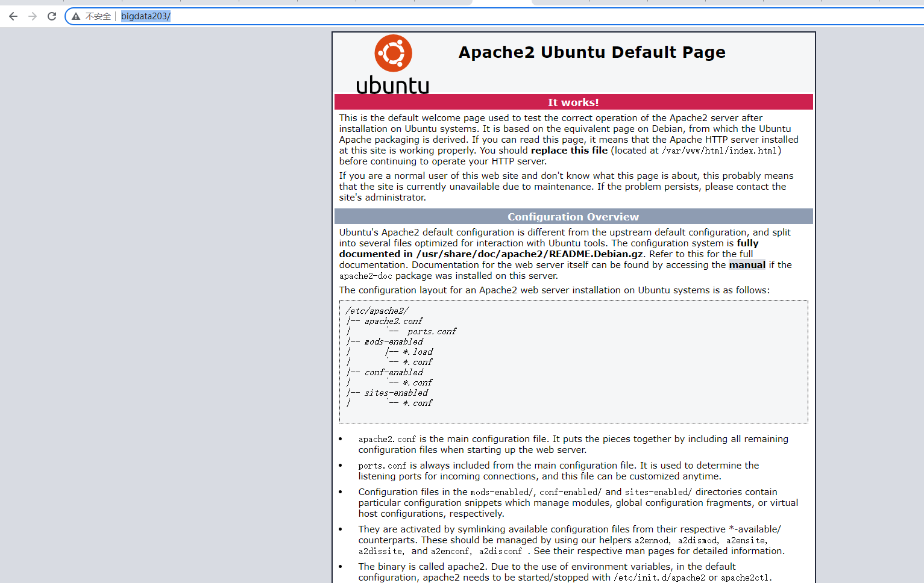The image size is (924, 583).
Task: Click the a2dismod helper name
Action: click(697, 540)
